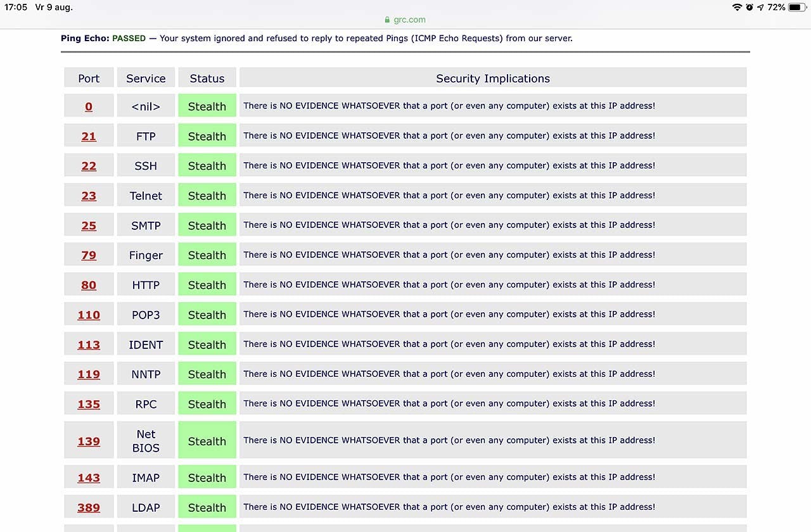Tap the Wi-Fi status icon

click(x=737, y=8)
